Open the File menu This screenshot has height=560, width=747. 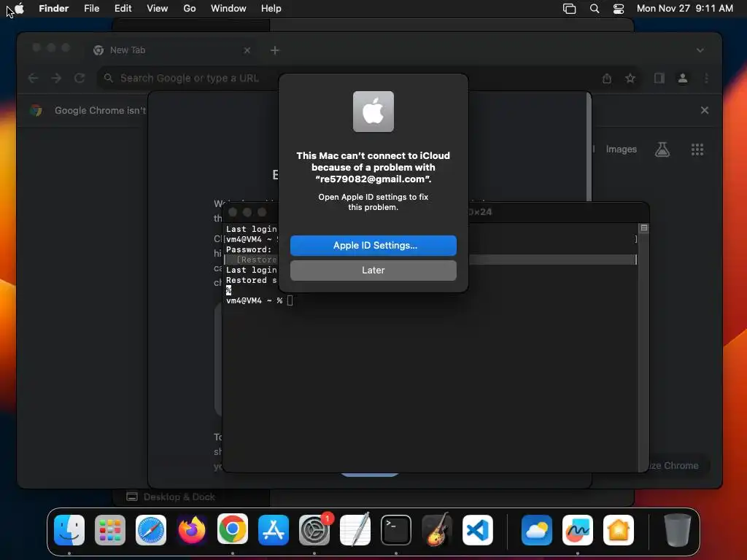coord(91,8)
